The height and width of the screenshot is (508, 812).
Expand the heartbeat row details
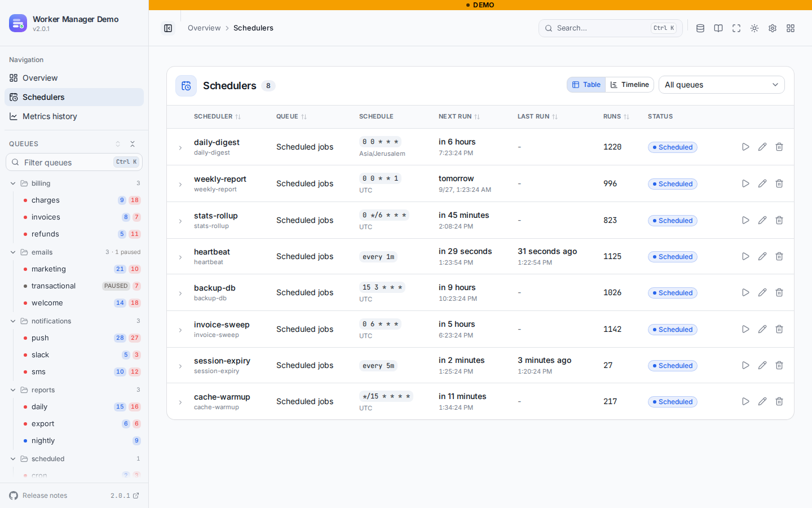point(180,257)
